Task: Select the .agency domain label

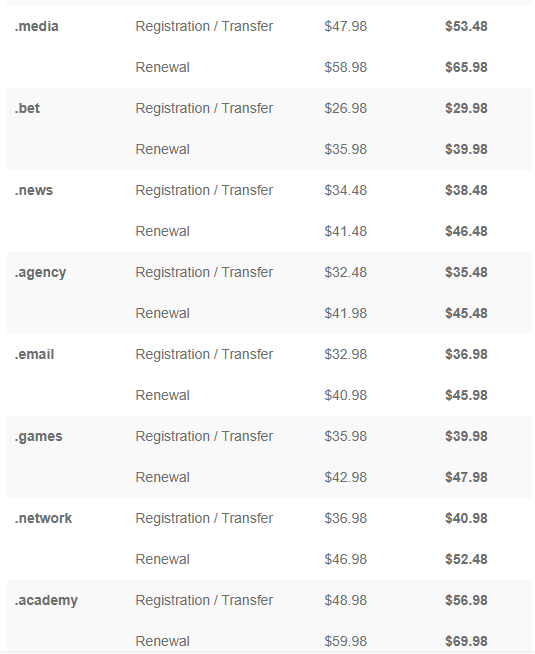Action: [40, 273]
